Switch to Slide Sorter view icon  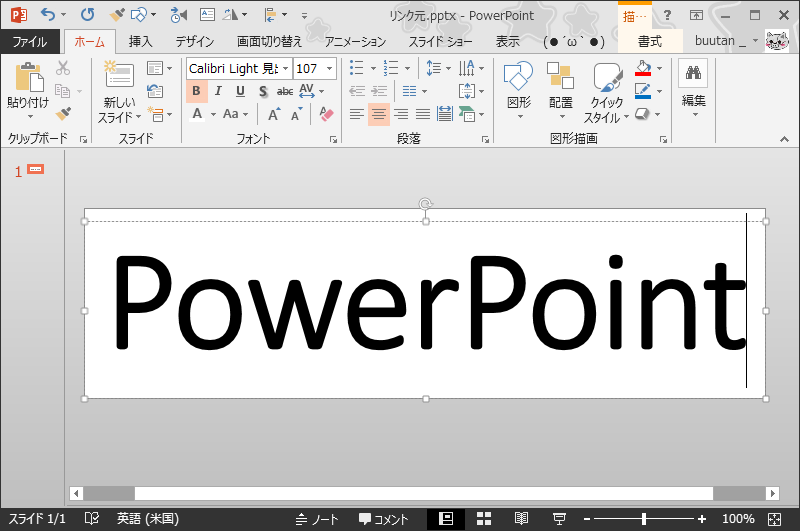tap(484, 519)
